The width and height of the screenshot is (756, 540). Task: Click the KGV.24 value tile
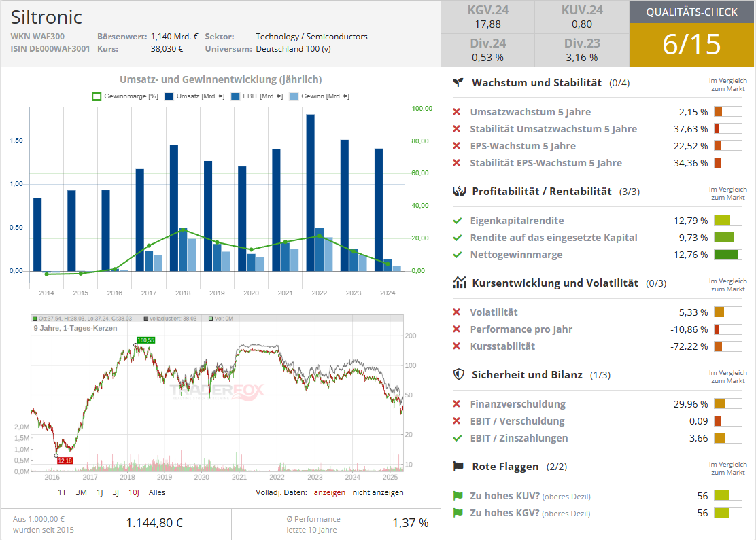click(488, 17)
